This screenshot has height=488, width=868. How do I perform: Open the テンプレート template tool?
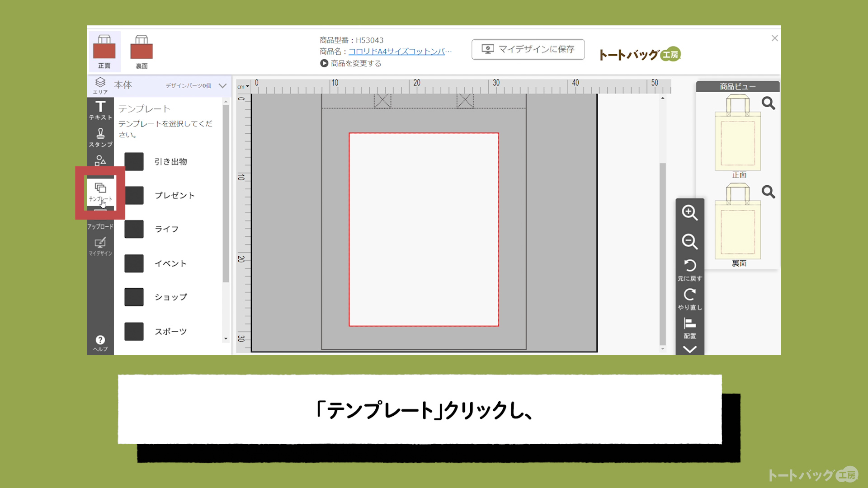pos(100,192)
